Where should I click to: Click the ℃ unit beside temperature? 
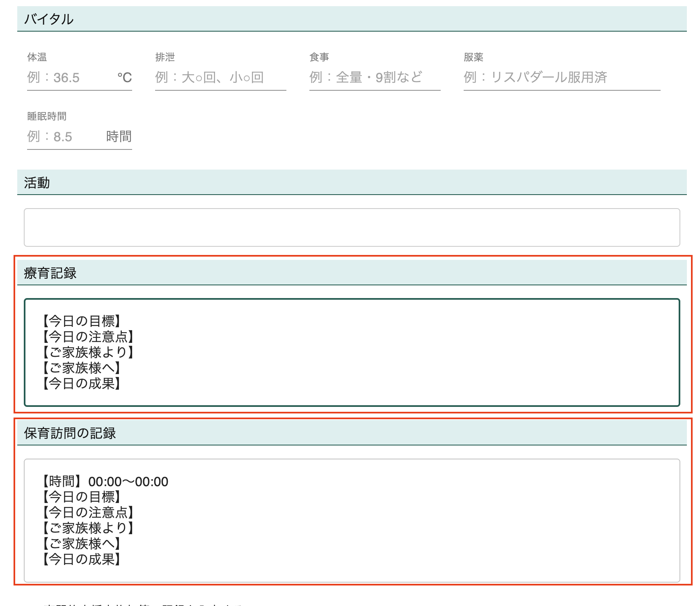[x=124, y=78]
